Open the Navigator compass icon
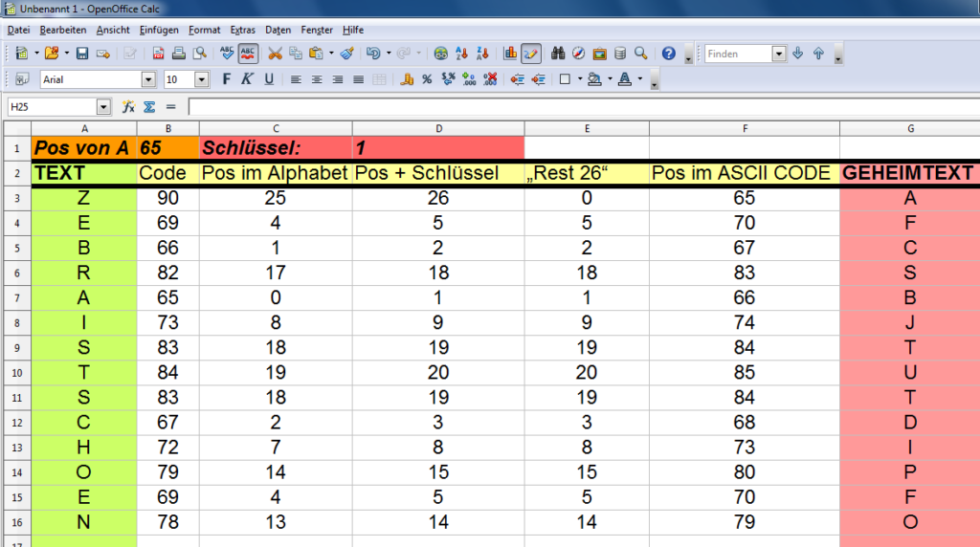 click(x=579, y=54)
